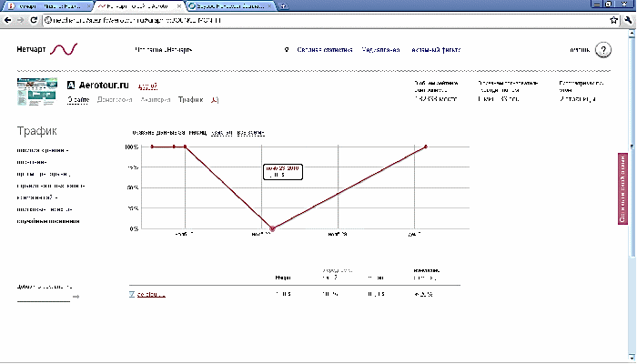Viewport: 637px width, 364px height.
Task: Click the browser forward arrow
Action: pyautogui.click(x=29, y=19)
